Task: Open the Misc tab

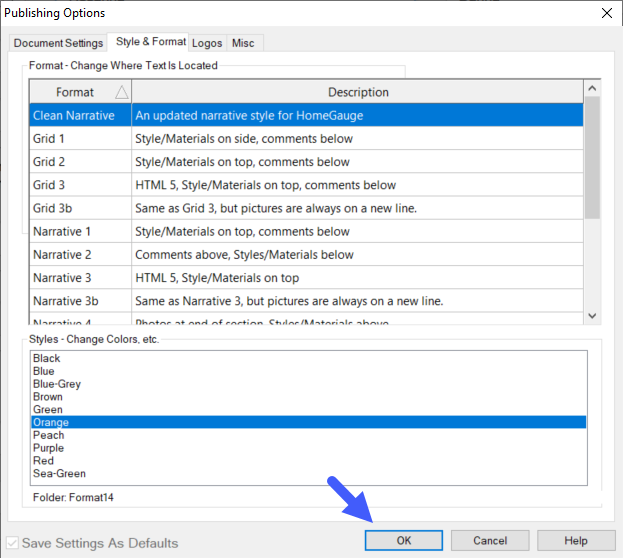Action: tap(243, 43)
